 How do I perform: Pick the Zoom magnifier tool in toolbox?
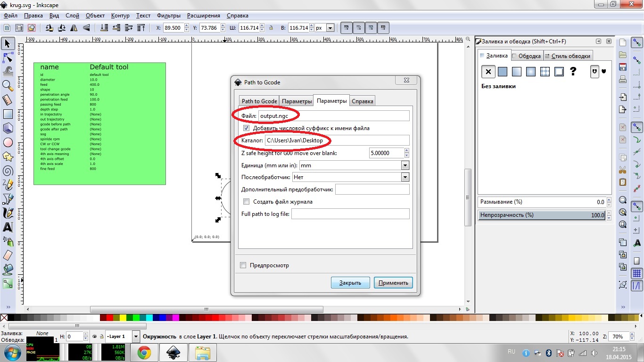(x=8, y=85)
